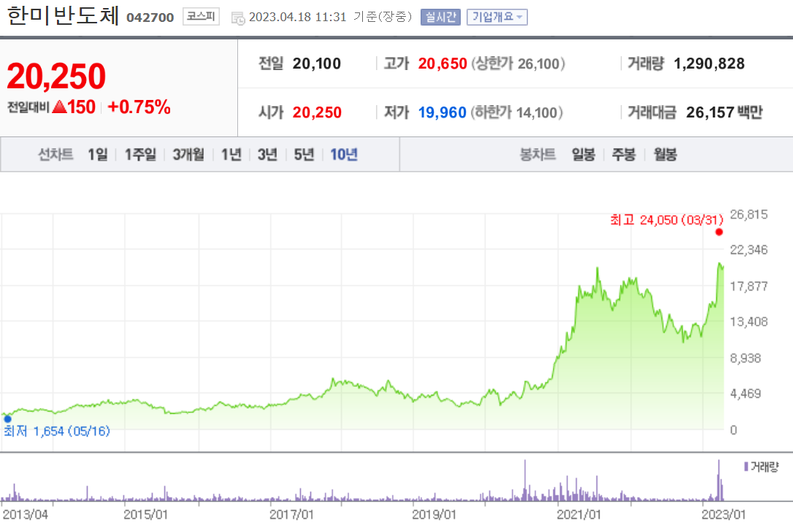
Task: Click the 하한가 14,100 text
Action: point(517,112)
